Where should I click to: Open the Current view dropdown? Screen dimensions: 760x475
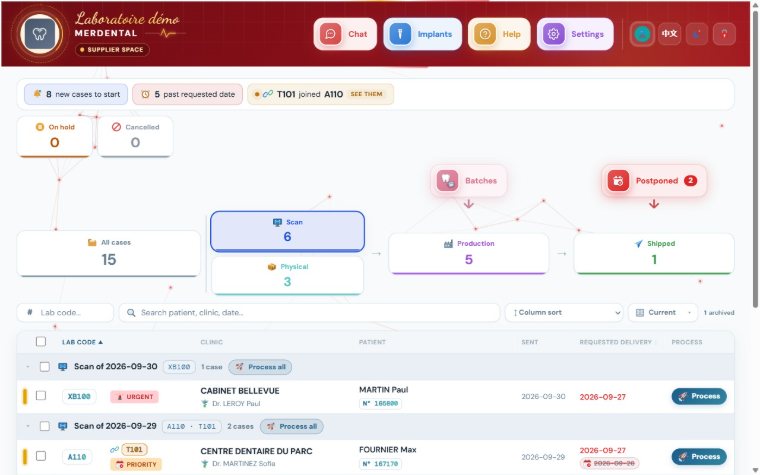663,313
